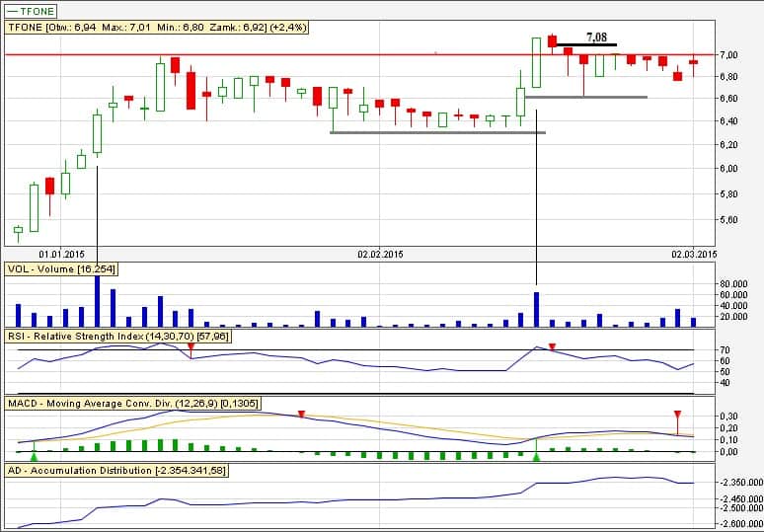Screen dimensions: 764x532
Task: Select the red MACD sell triangle near center
Action: coord(302,415)
